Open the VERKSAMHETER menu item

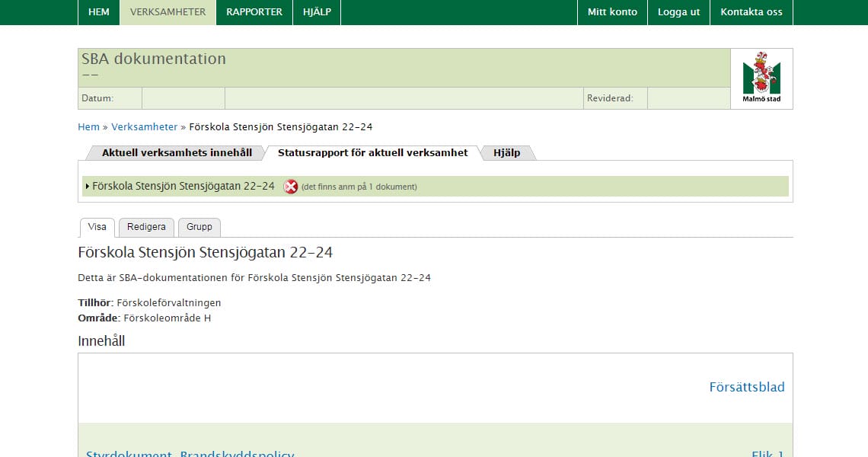tap(168, 12)
